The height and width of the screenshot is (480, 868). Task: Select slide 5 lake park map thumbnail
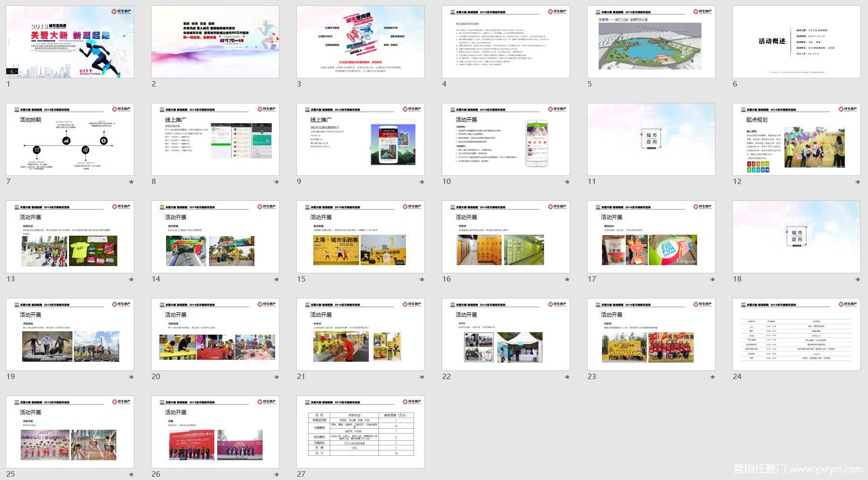click(x=651, y=42)
